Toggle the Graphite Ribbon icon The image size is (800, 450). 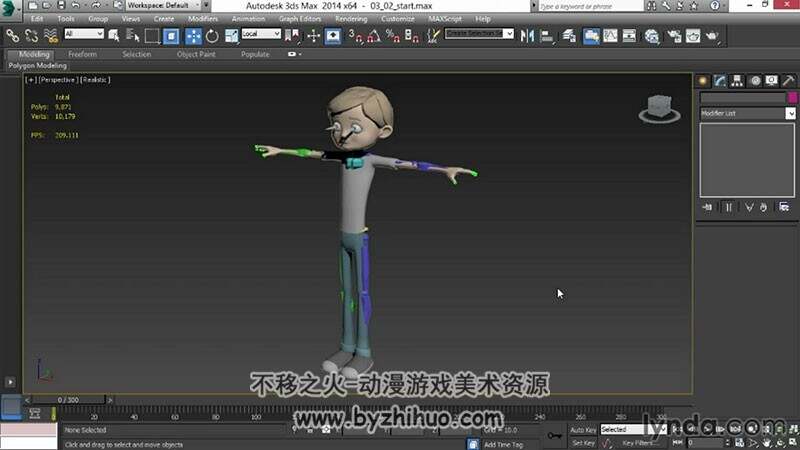click(591, 36)
